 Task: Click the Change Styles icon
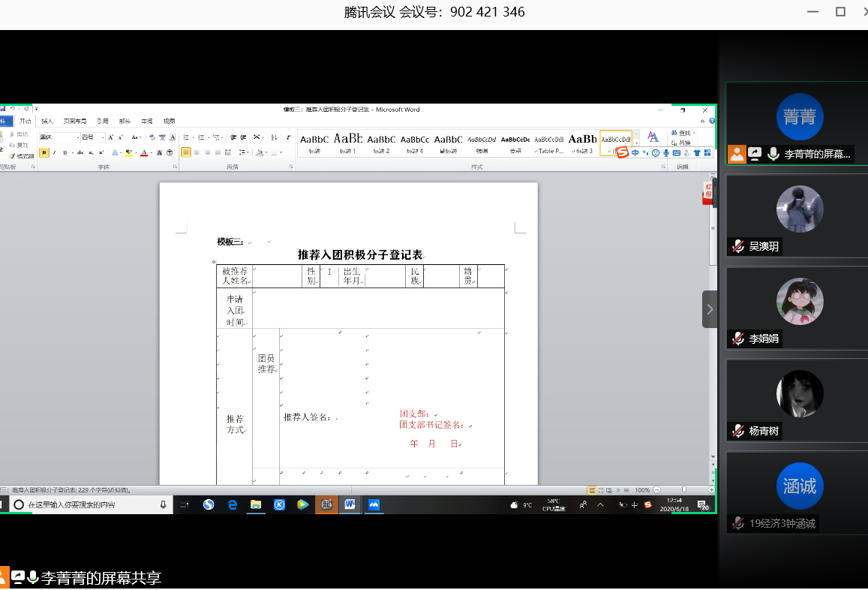[653, 137]
